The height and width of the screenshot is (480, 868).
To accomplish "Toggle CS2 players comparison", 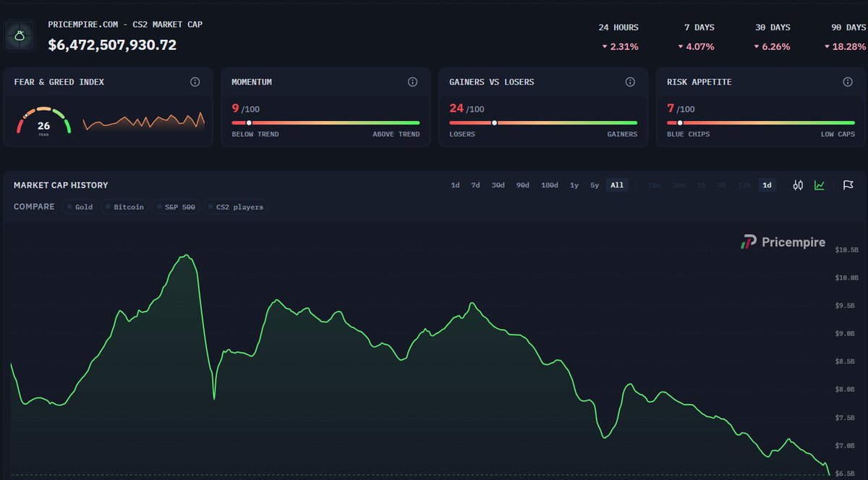I will pyautogui.click(x=236, y=207).
